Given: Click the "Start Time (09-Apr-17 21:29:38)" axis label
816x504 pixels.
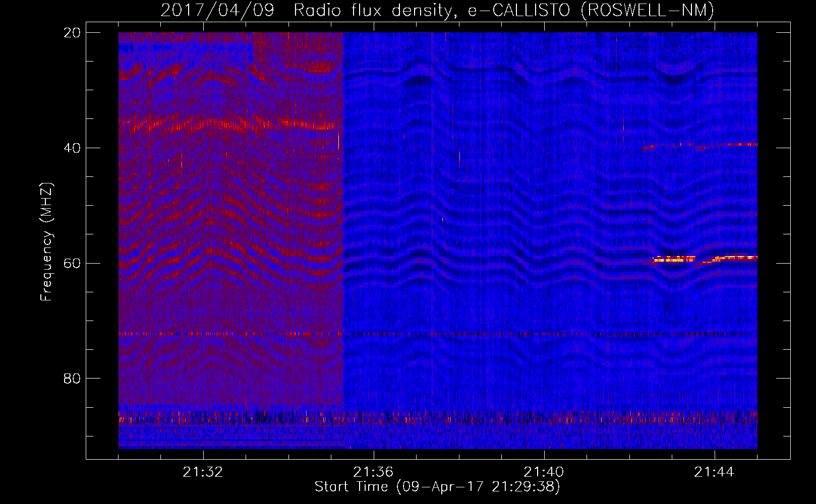Looking at the screenshot, I should 437,487.
